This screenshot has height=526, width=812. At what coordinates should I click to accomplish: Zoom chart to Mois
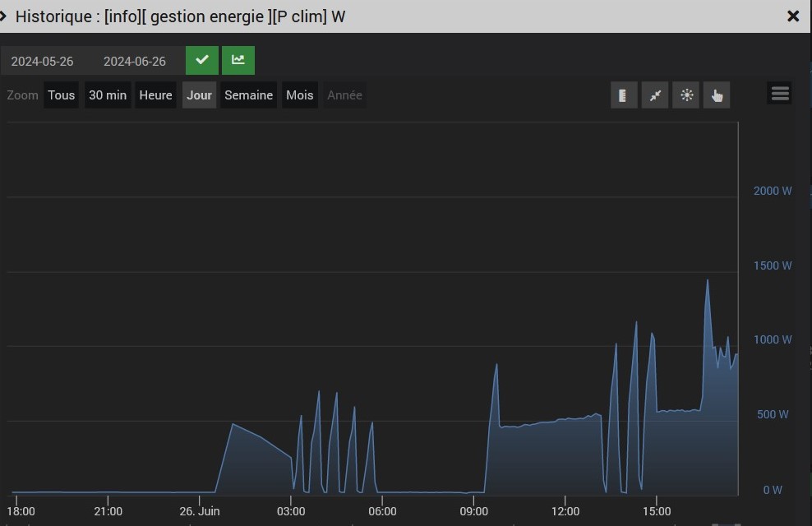tap(299, 95)
